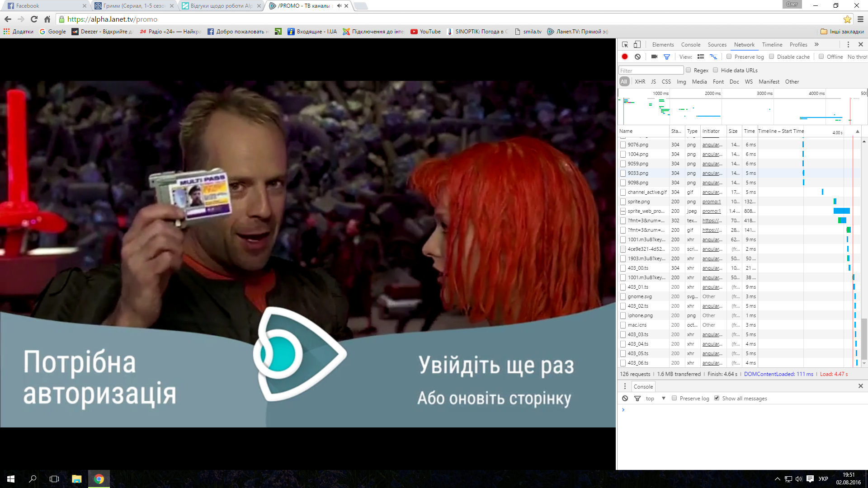Open the 9076.png request row
Screen dimensions: 868x488
coord(638,145)
